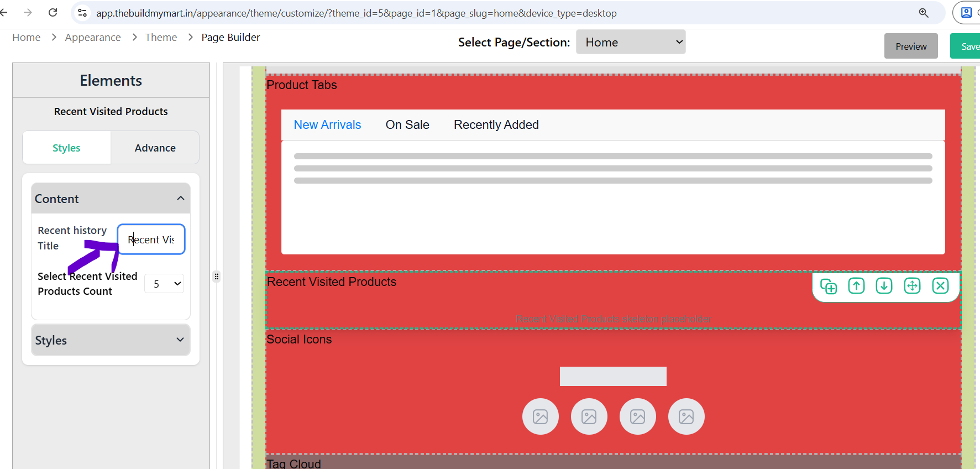This screenshot has height=469, width=980.
Task: Move Recent Visited Products section down
Action: [x=884, y=286]
